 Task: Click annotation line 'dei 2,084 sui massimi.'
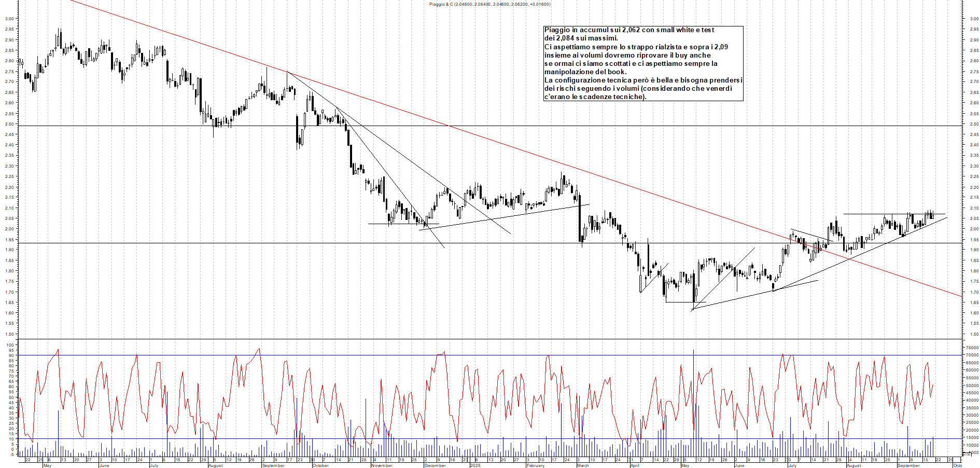(581, 38)
